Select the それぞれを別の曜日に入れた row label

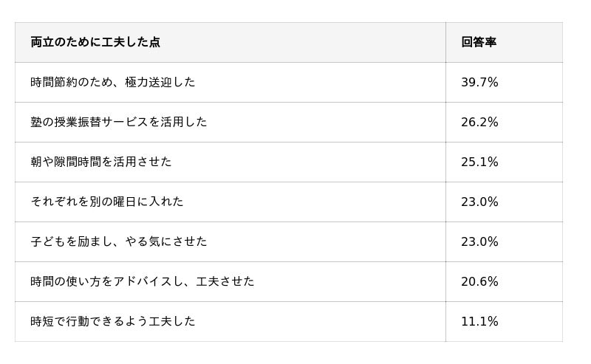(107, 202)
